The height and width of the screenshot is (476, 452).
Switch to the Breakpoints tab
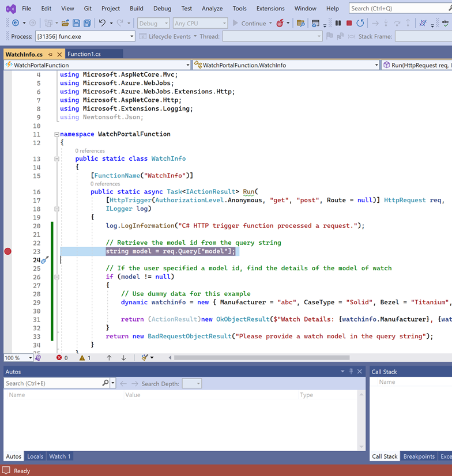point(419,456)
